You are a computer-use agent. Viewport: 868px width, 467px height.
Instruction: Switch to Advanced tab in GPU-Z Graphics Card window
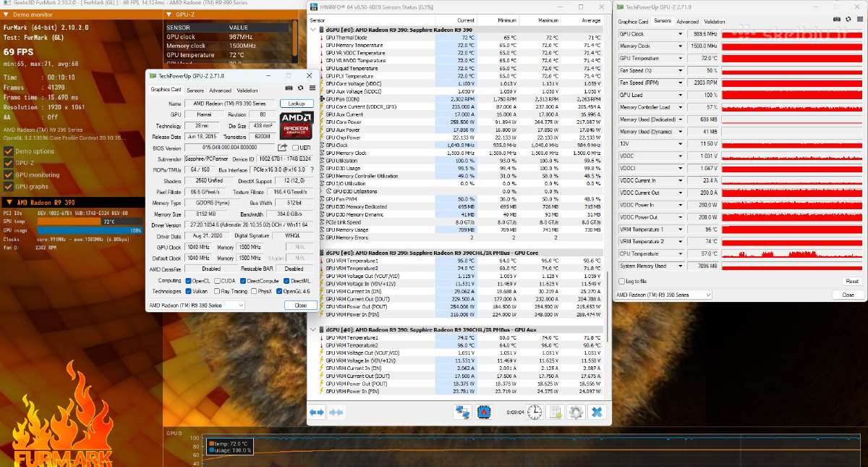[x=220, y=91]
